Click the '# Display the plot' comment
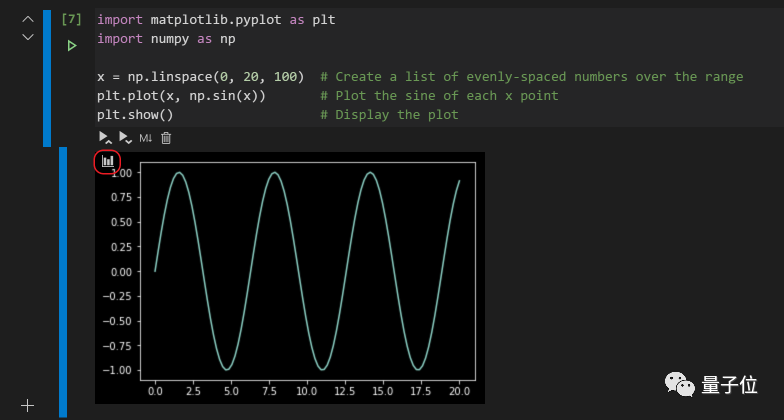The width and height of the screenshot is (784, 420). pyautogui.click(x=389, y=115)
